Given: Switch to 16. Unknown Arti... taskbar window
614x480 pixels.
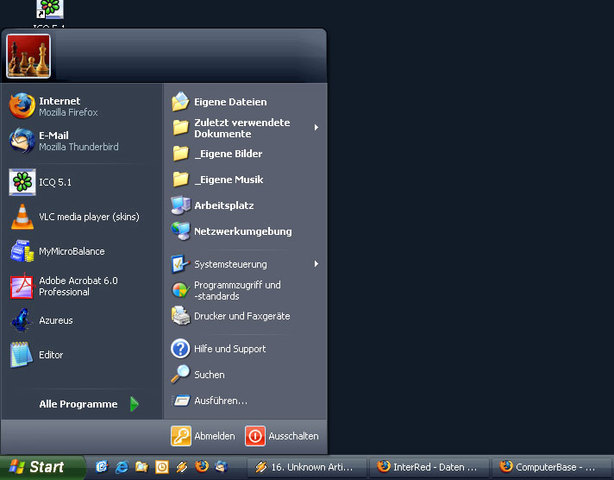Looking at the screenshot, I should point(307,467).
